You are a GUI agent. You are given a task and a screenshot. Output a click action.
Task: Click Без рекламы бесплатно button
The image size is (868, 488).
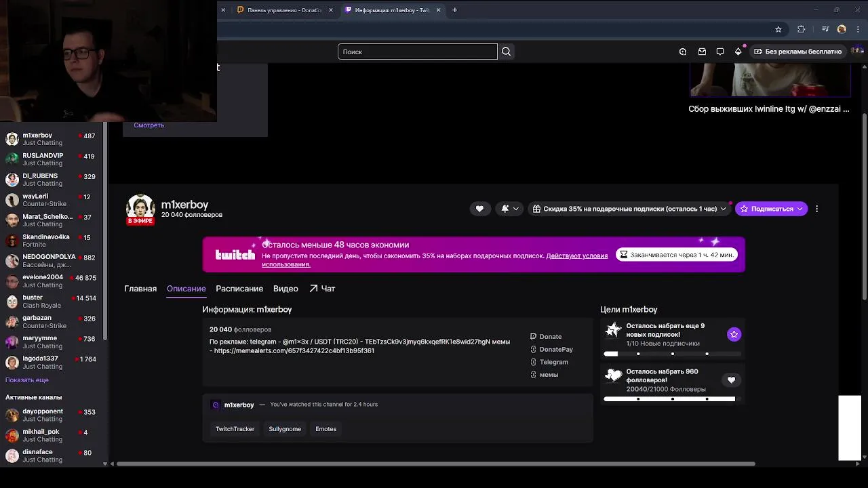click(797, 52)
